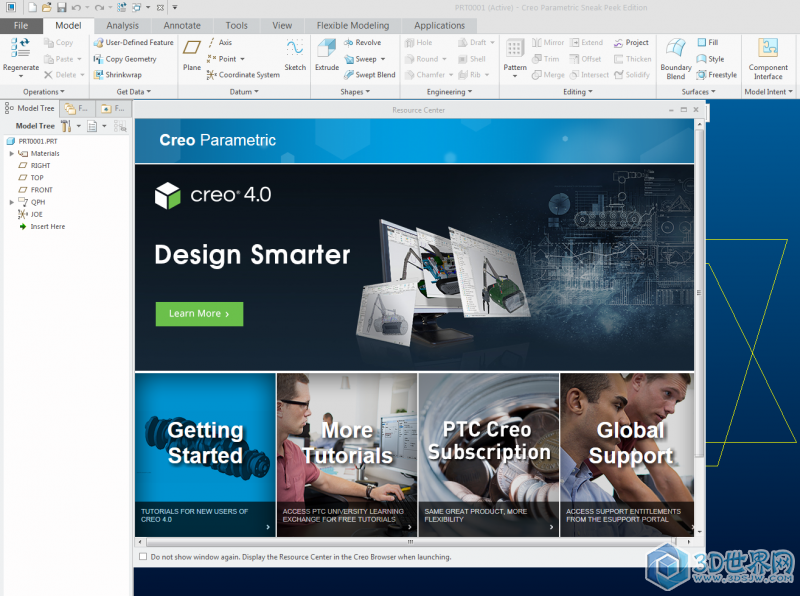Launch the Freestyle tool
This screenshot has width=800, height=596.
pos(717,74)
